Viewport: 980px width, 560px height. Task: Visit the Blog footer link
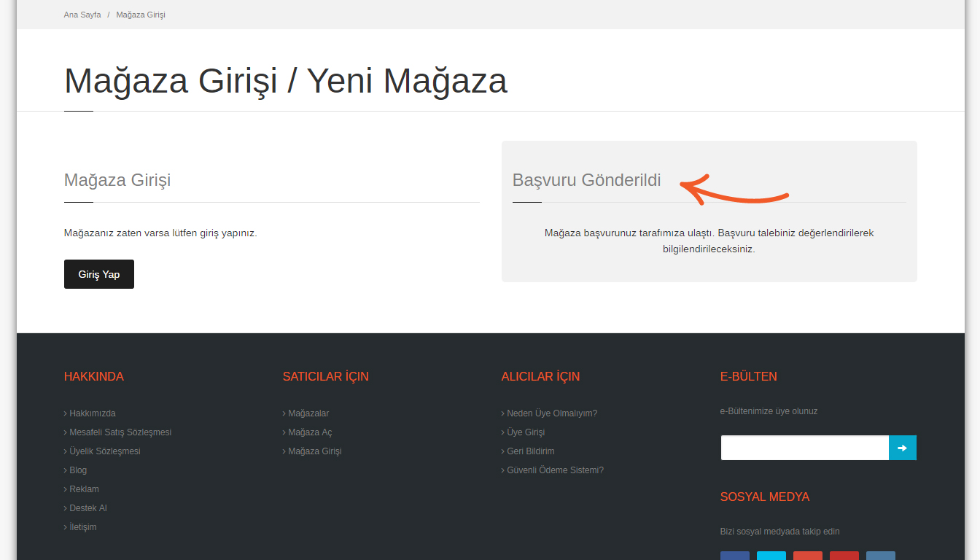(78, 470)
